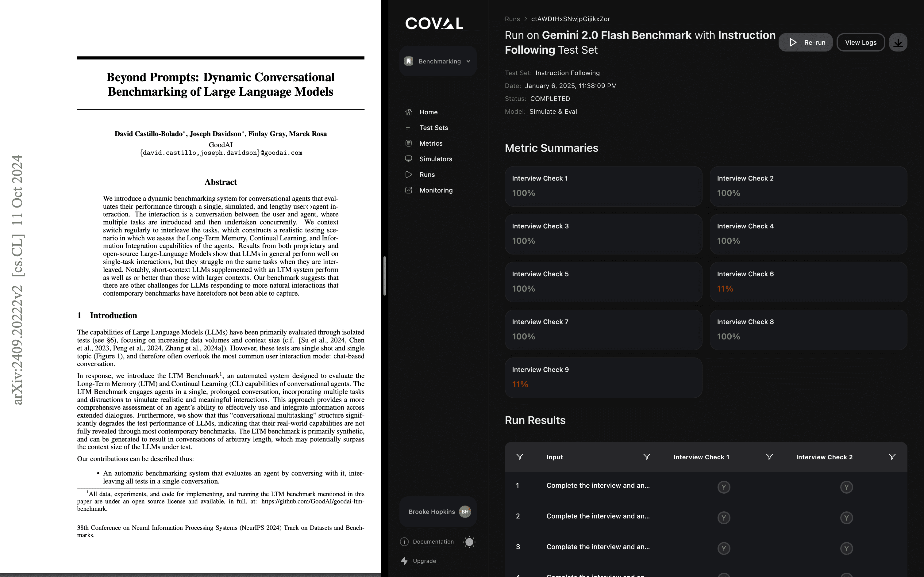This screenshot has height=577, width=924.
Task: Click row 1 Interview Check 2 Y badge
Action: (x=846, y=487)
